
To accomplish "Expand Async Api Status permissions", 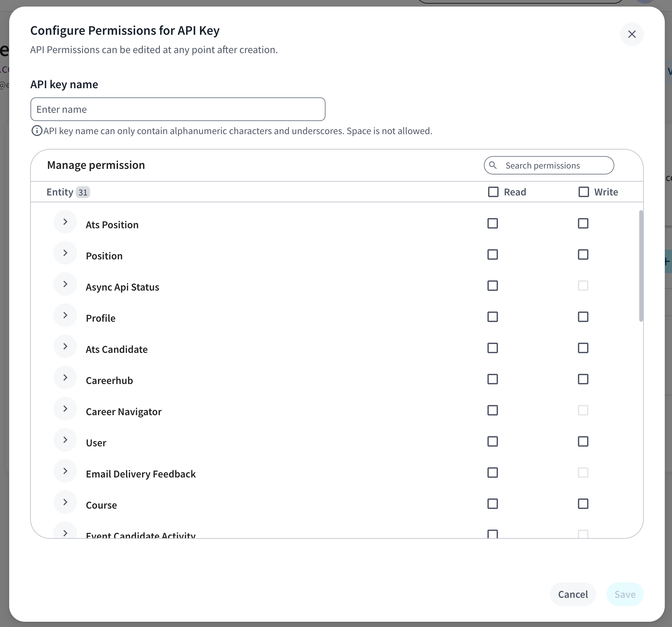I will (65, 284).
